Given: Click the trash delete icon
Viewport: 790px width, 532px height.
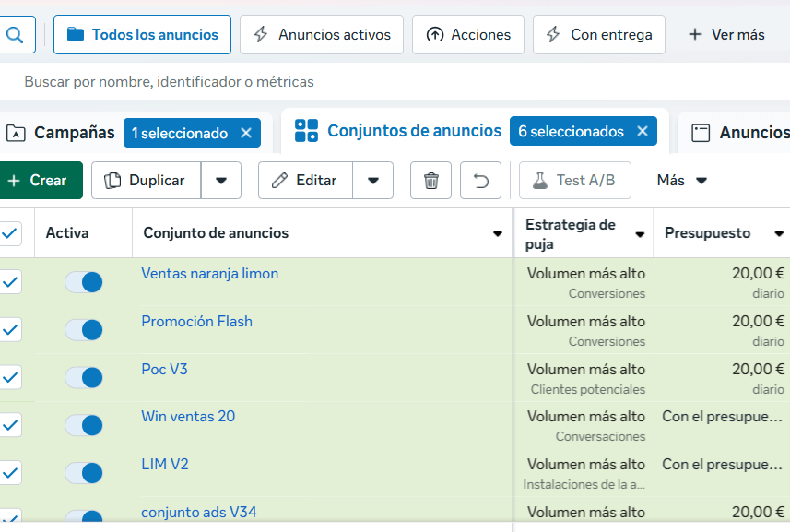Looking at the screenshot, I should 430,181.
